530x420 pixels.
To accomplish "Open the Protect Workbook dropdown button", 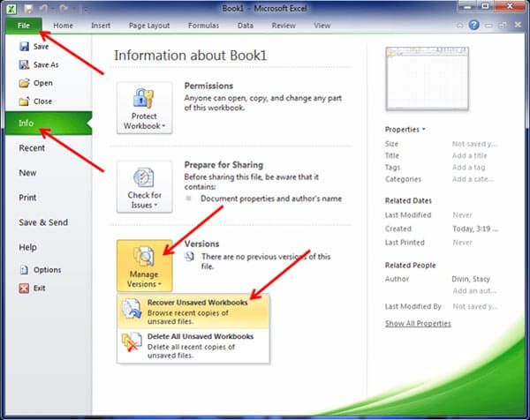I will coord(144,108).
